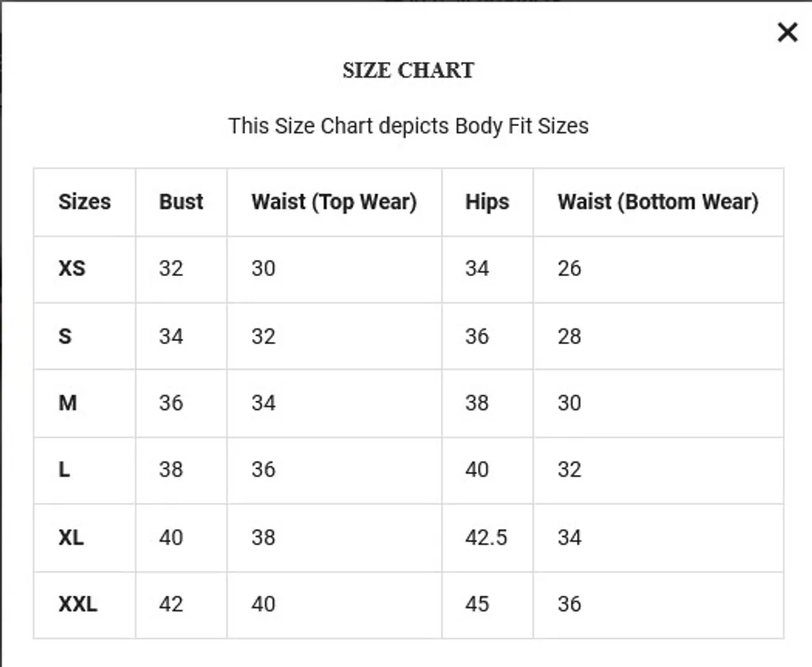Select the M size row label
The height and width of the screenshot is (667, 812).
67,403
